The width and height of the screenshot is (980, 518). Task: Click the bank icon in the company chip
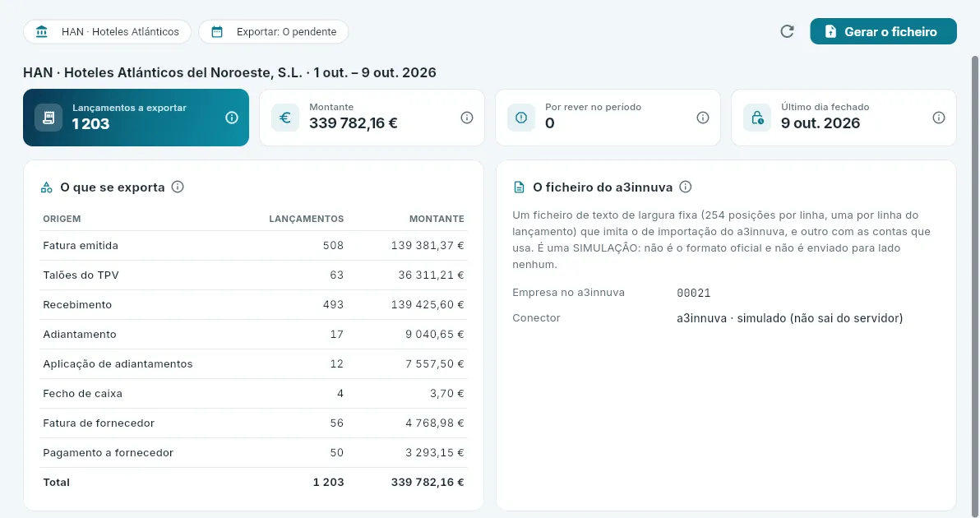coord(42,31)
